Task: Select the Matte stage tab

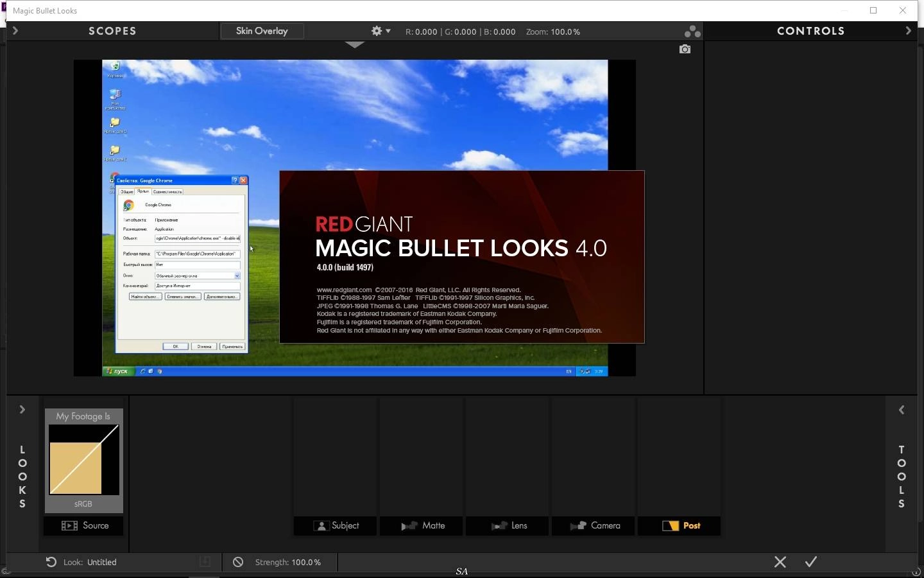Action: (x=422, y=525)
